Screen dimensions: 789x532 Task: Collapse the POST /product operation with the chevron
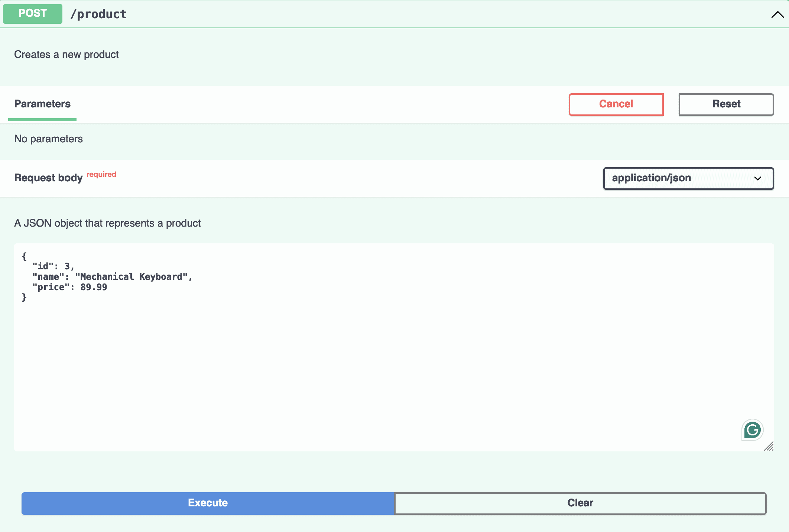777,14
